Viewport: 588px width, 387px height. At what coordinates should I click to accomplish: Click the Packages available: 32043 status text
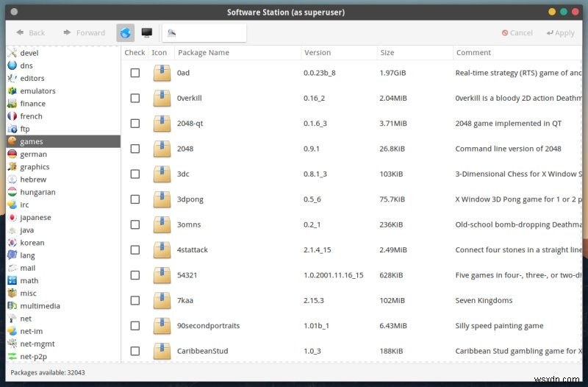(48, 373)
